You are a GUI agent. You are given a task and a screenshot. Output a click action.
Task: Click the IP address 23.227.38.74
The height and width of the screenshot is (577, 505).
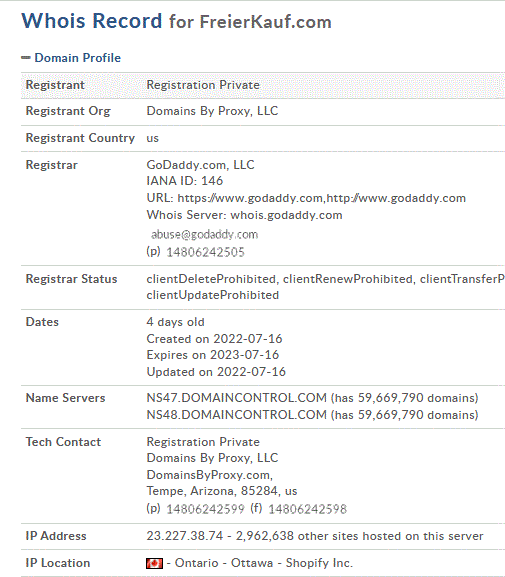[x=185, y=536]
